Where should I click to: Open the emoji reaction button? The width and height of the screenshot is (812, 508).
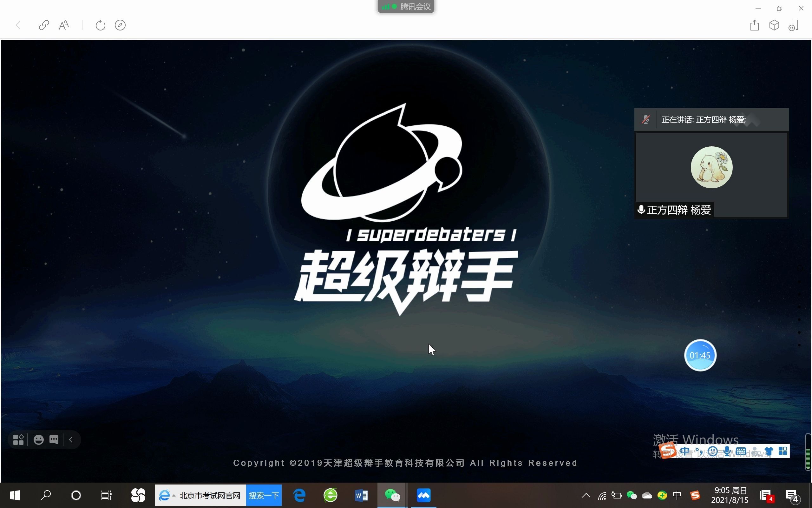click(39, 439)
